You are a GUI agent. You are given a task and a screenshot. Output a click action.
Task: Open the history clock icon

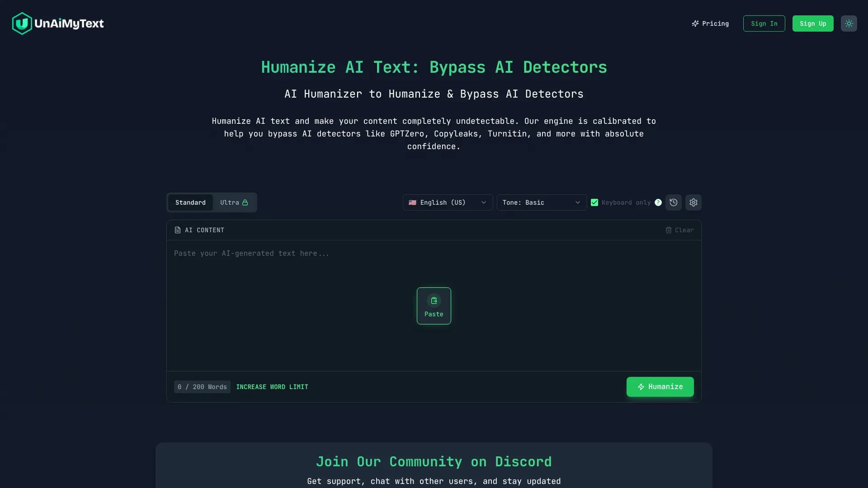(x=674, y=202)
